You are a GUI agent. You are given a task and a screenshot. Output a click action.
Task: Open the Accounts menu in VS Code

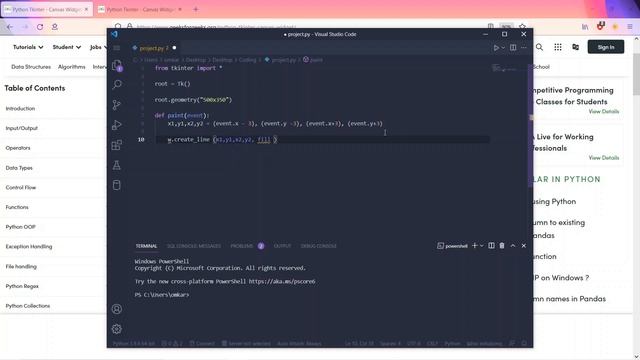pyautogui.click(x=117, y=309)
